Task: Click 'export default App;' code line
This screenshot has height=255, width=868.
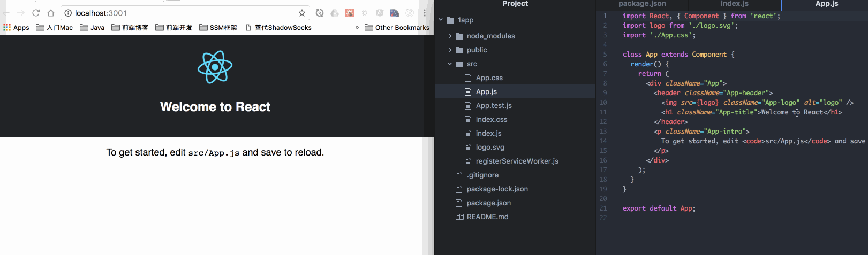Action: 659,208
